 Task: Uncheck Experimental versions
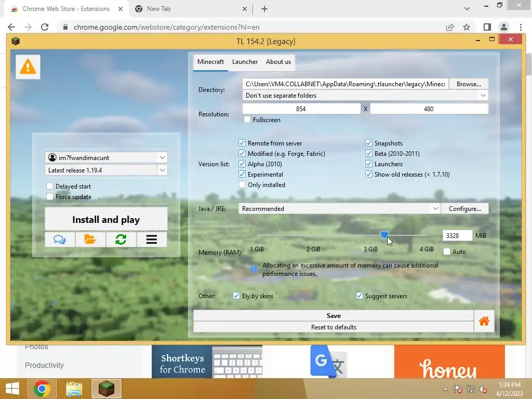click(x=242, y=175)
